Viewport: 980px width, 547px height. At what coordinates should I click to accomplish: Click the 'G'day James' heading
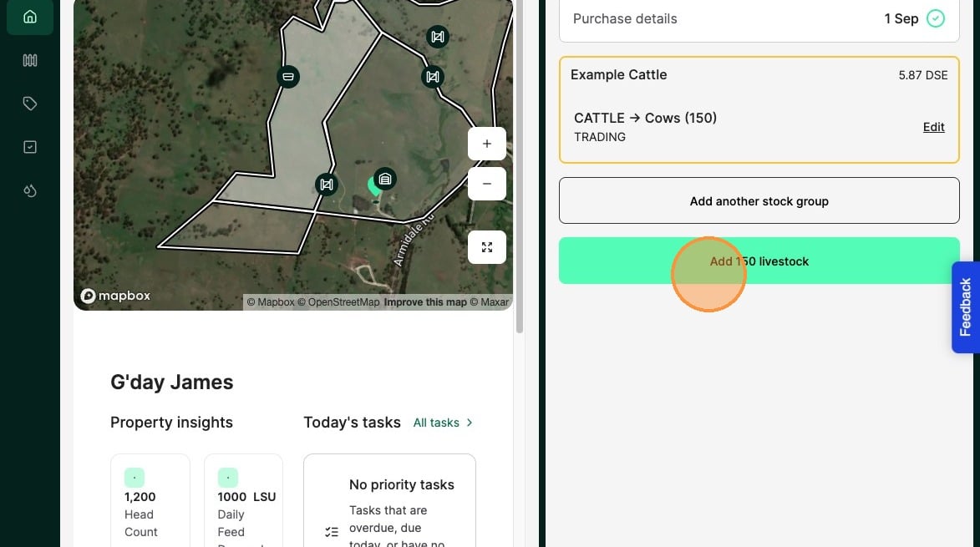(x=172, y=382)
